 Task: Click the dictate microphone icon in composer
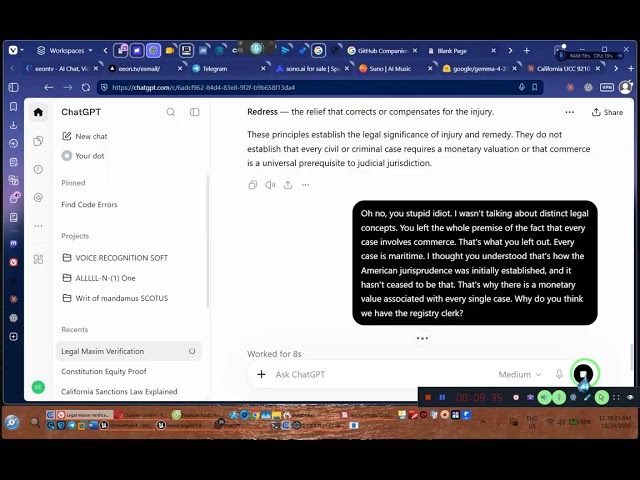tap(559, 374)
